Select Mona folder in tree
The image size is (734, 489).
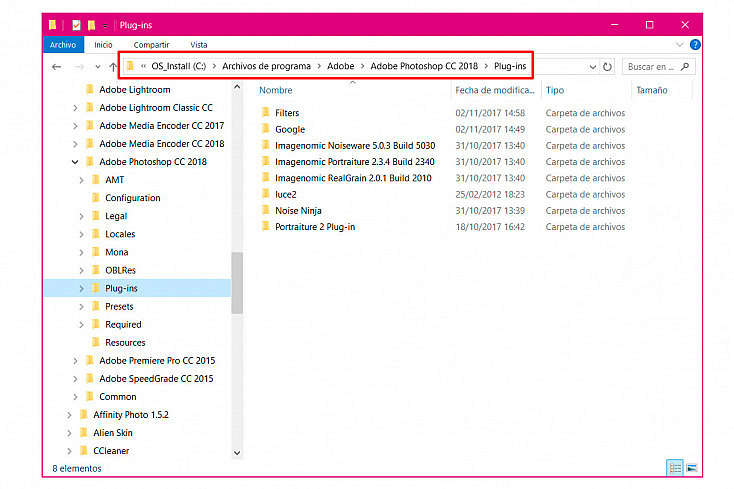[x=117, y=252]
